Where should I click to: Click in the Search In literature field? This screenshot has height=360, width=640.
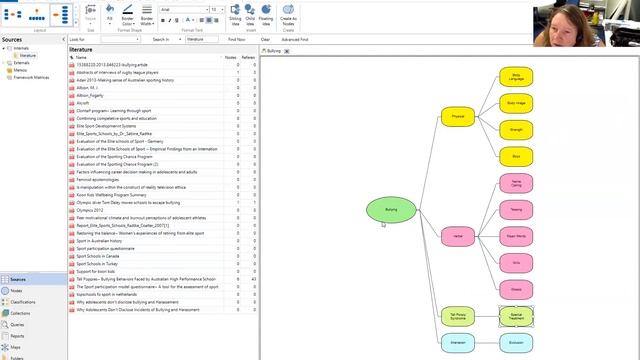coord(202,39)
